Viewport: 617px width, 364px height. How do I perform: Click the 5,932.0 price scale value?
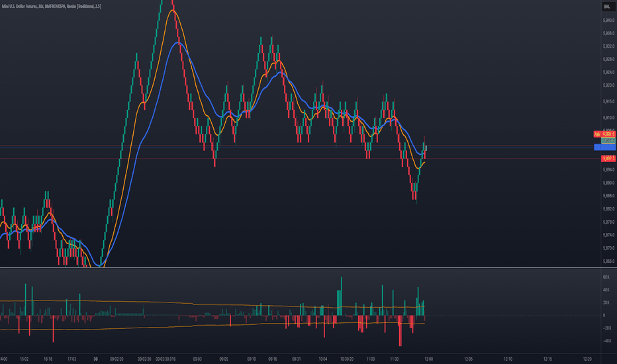(608, 46)
